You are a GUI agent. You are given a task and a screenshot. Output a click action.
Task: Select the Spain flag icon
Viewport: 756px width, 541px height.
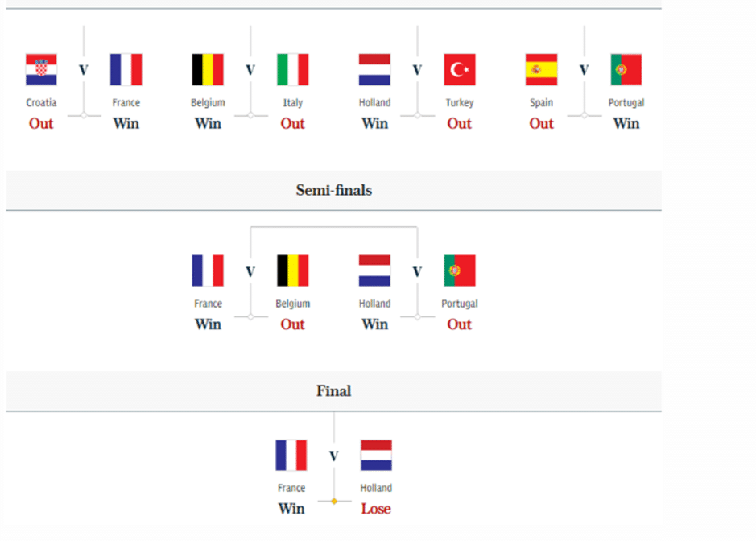[541, 70]
